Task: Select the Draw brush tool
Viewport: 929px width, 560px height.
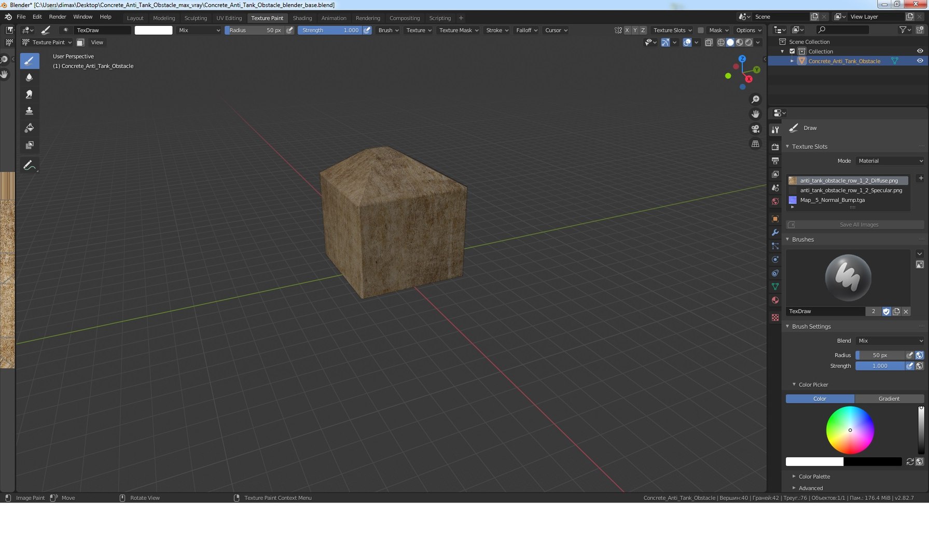Action: [x=30, y=61]
